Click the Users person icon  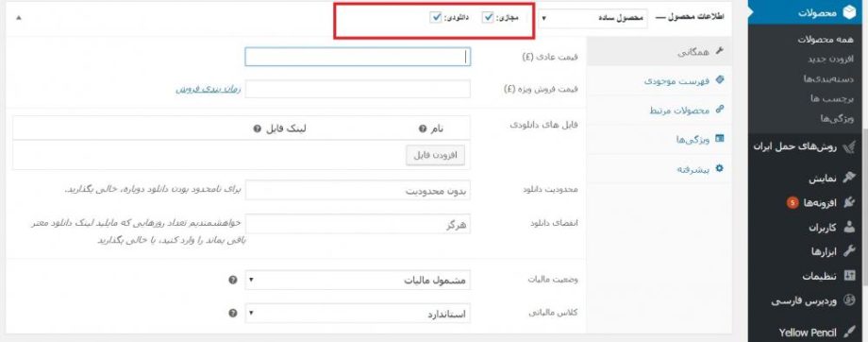point(848,228)
